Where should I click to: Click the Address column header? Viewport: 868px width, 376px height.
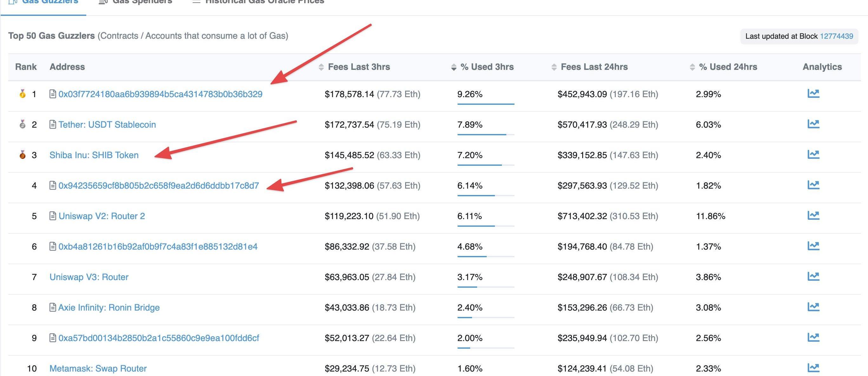67,67
